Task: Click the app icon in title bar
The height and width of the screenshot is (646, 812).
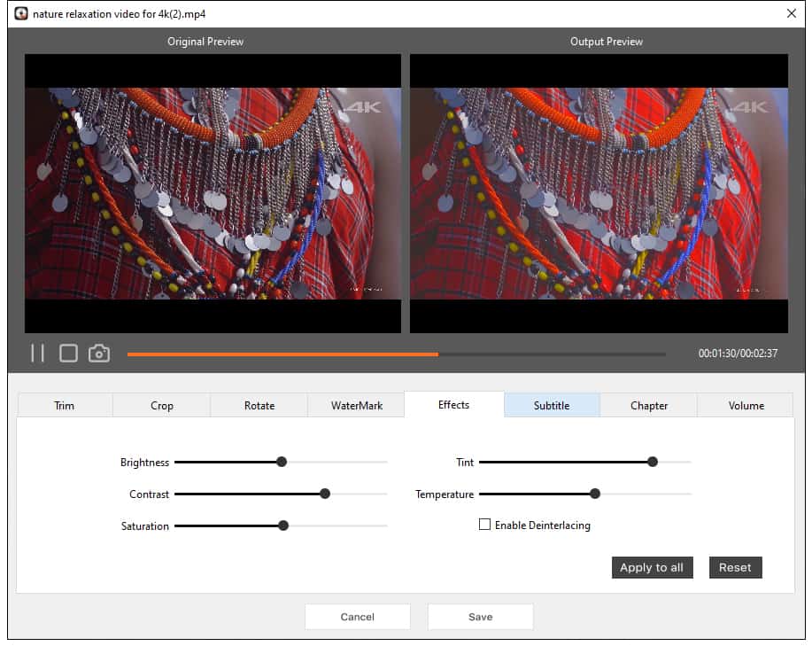Action: [x=20, y=13]
